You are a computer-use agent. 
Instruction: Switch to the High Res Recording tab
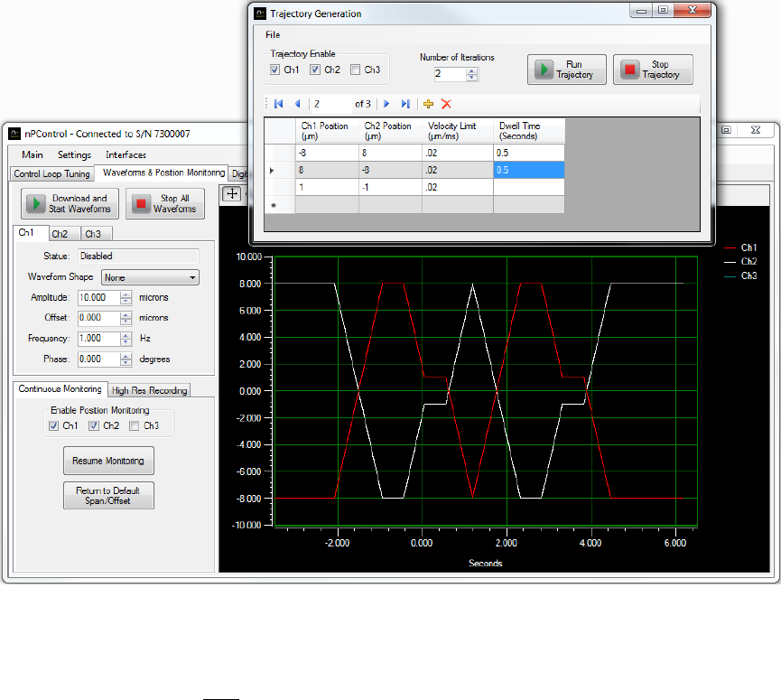(x=149, y=390)
